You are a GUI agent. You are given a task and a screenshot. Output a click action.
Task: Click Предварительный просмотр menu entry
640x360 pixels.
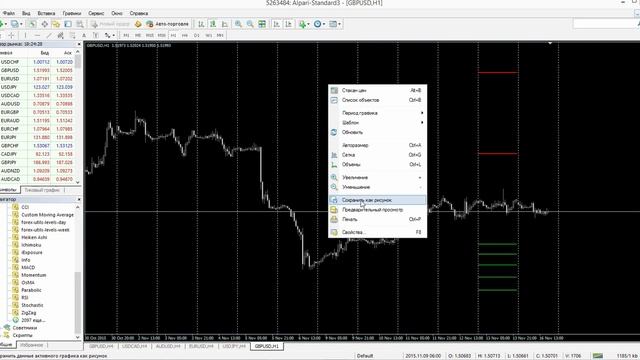[x=378, y=210]
